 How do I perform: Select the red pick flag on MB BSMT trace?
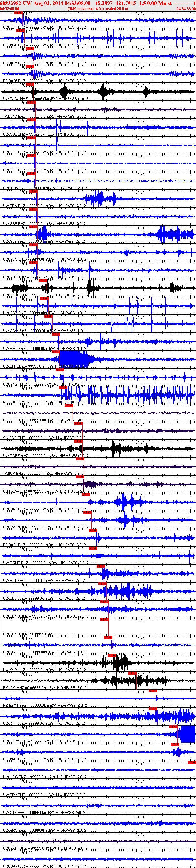pos(153,691)
